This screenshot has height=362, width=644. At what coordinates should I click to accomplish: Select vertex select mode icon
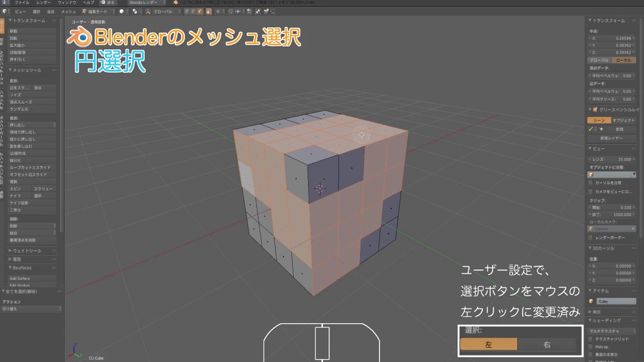click(x=186, y=11)
